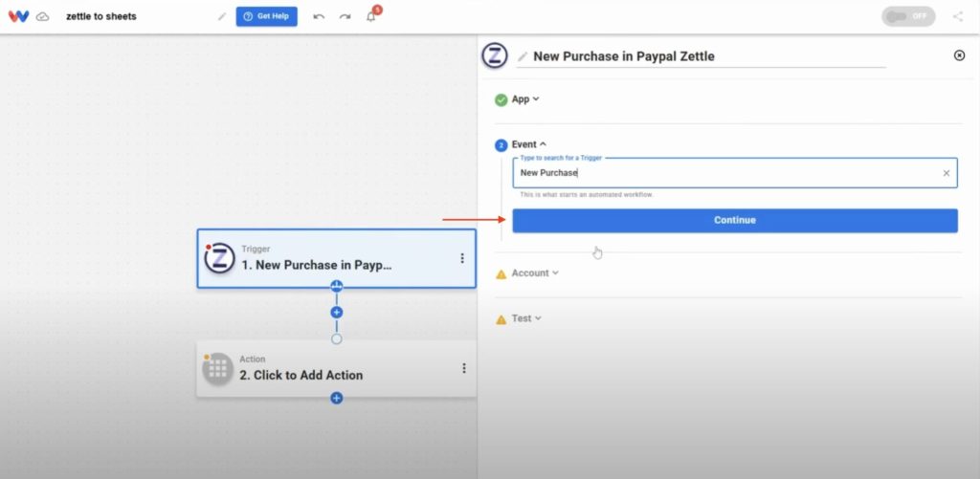Screen dimensions: 980x479
Task: Clear the New Purchase trigger field
Action: [x=947, y=173]
